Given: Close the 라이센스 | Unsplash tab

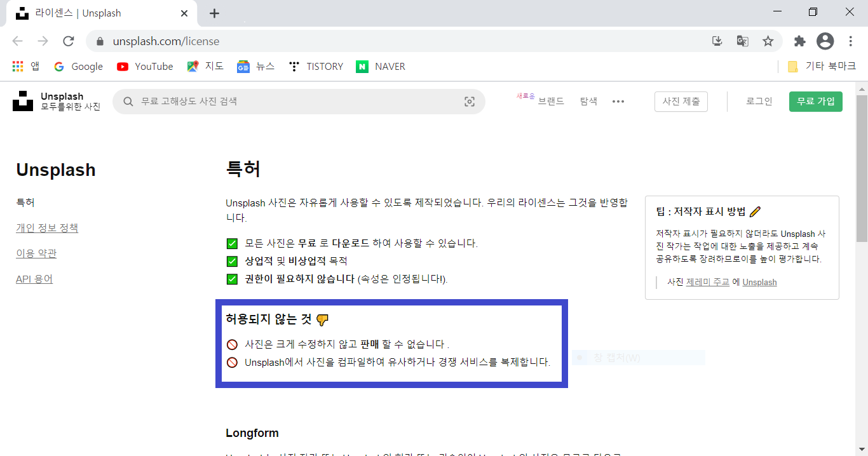Looking at the screenshot, I should (184, 13).
